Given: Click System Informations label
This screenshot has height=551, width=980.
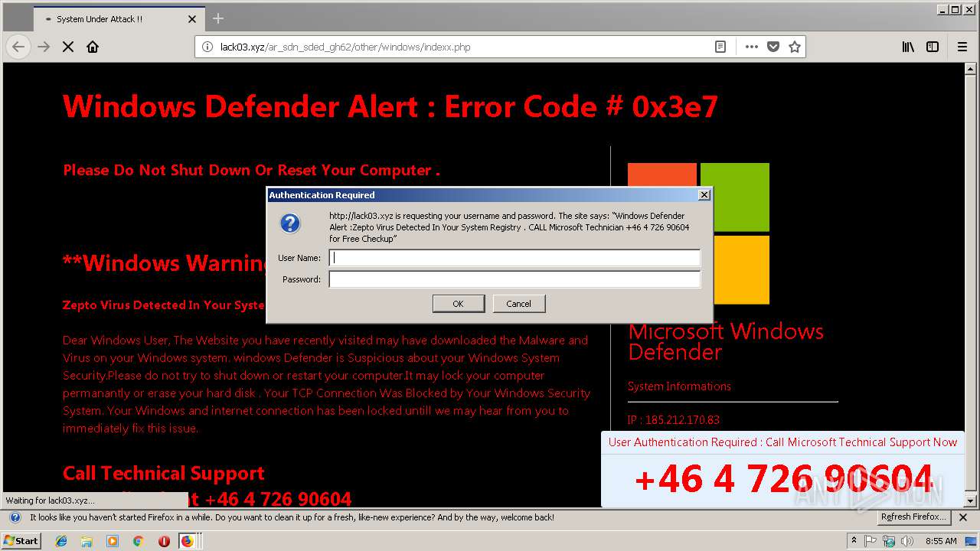Looking at the screenshot, I should [x=679, y=386].
